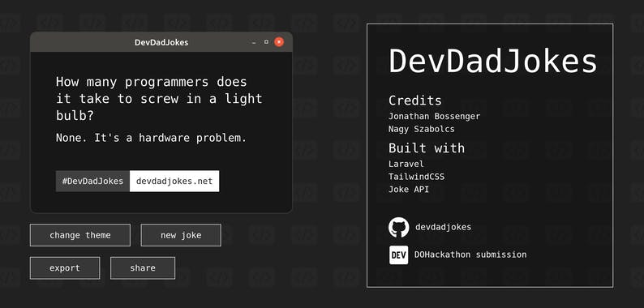
Task: Click TailwindCSS in Built with list
Action: (x=416, y=177)
